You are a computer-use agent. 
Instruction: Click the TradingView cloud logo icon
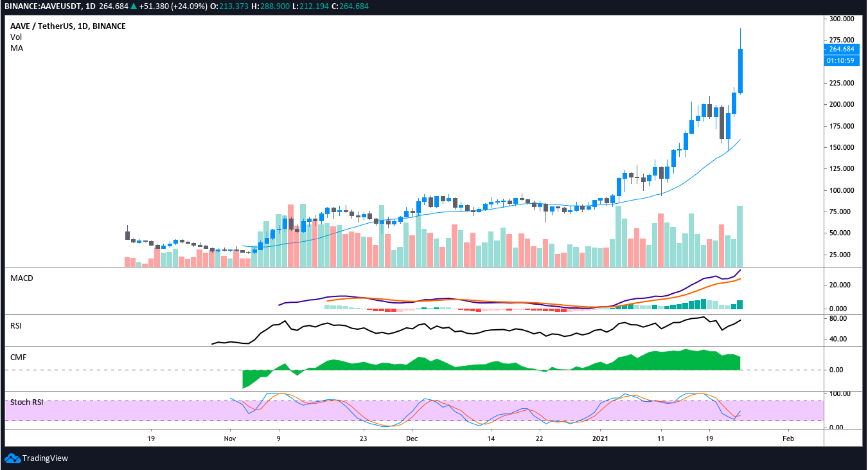tap(12, 458)
